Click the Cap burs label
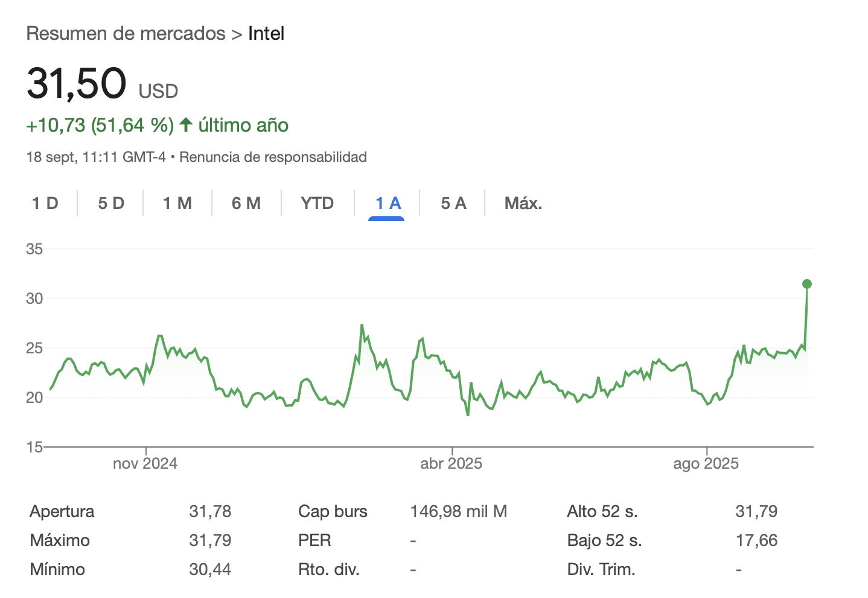 (333, 512)
